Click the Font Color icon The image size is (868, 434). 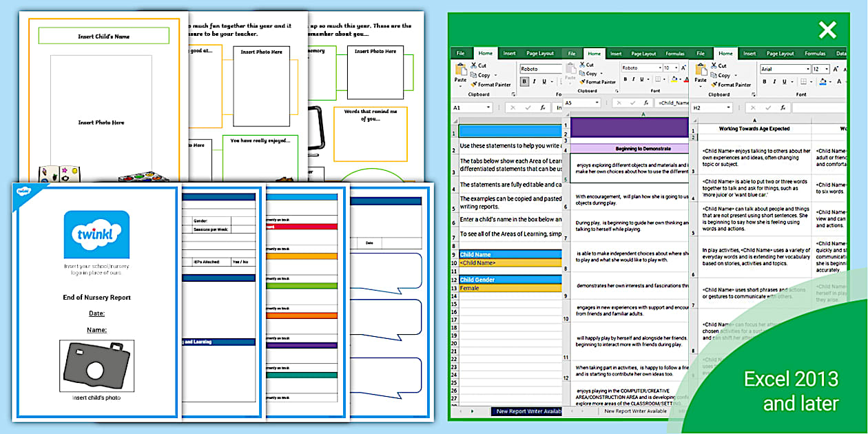click(839, 81)
